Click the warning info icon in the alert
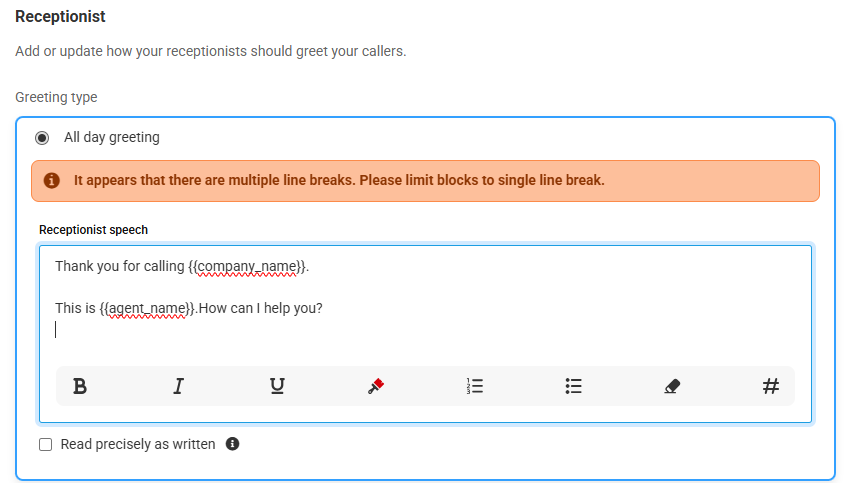The width and height of the screenshot is (849, 483). (x=51, y=180)
